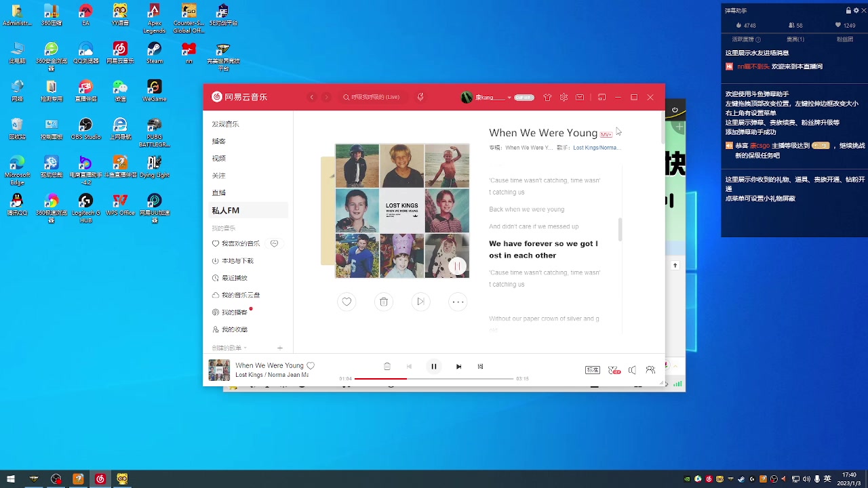Favorite song via heart next to bottom title

point(311,365)
